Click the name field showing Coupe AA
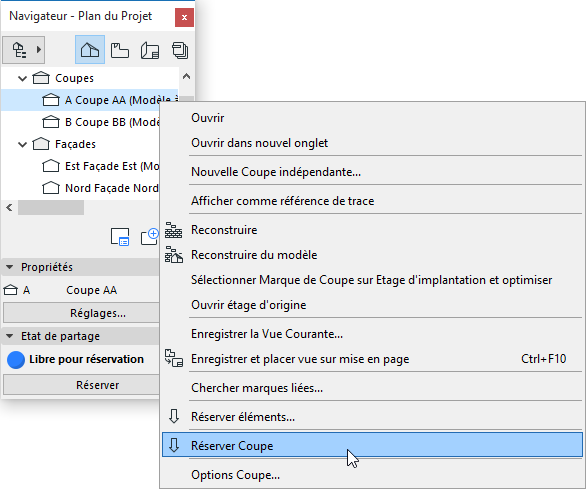The height and width of the screenshot is (489, 586). (x=92, y=290)
